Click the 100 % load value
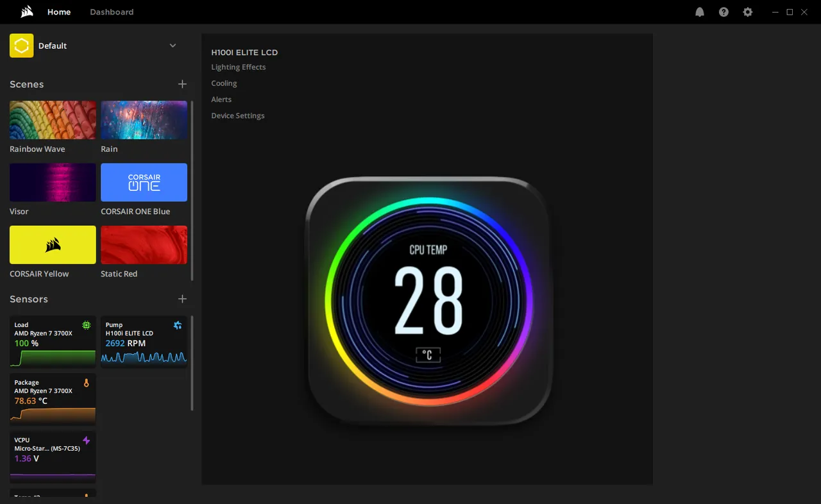Viewport: 821px width, 504px height. coord(26,343)
